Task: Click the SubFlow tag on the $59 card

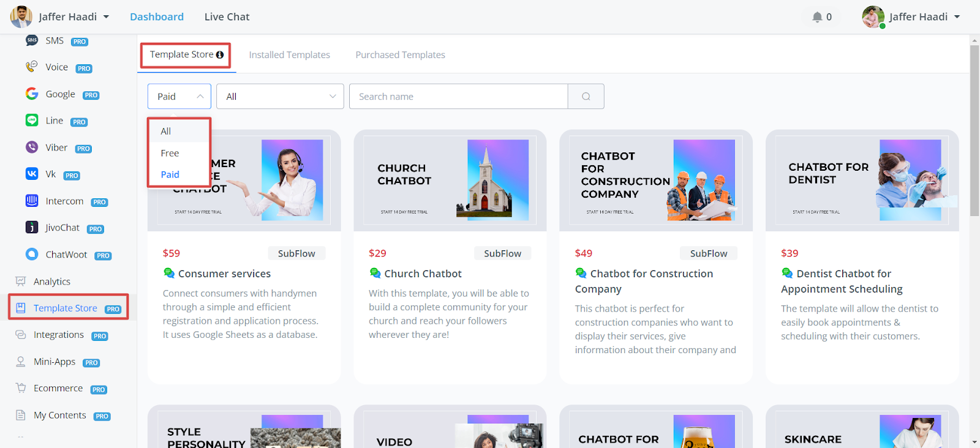Action: coord(296,253)
